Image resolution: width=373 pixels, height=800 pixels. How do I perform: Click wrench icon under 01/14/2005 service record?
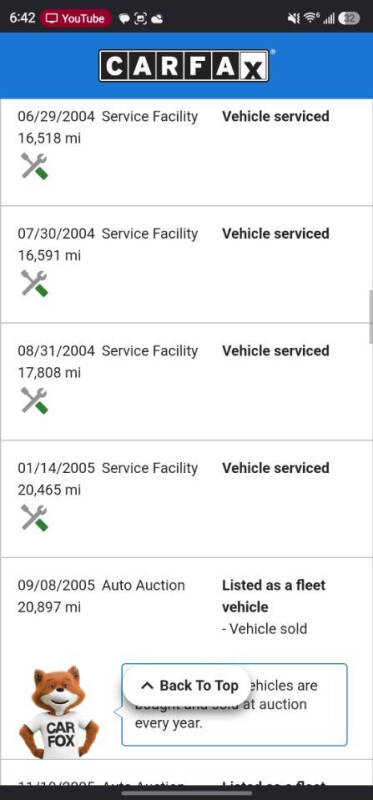[34, 518]
